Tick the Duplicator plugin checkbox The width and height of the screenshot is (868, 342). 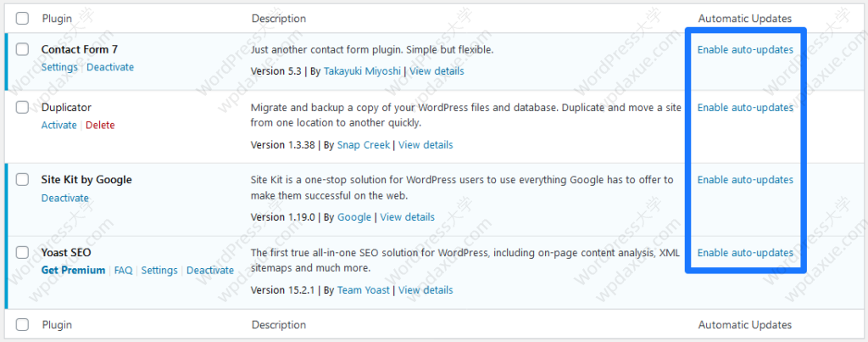click(22, 108)
